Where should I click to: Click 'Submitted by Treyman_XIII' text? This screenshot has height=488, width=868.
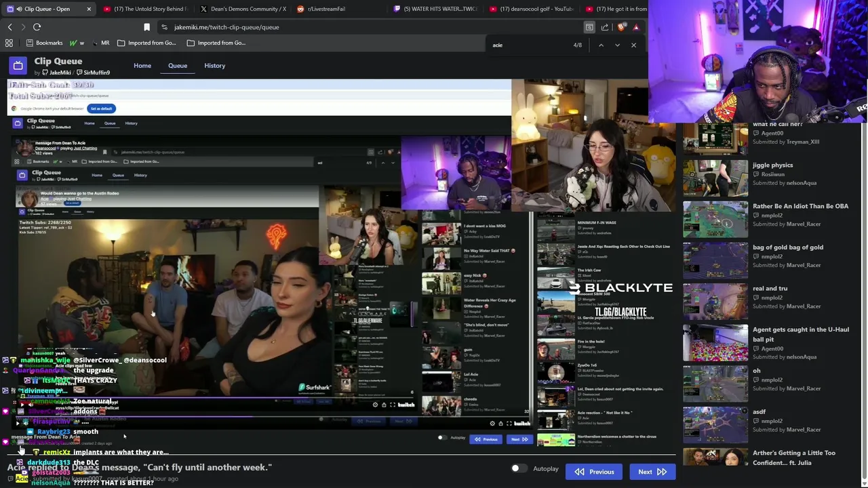pyautogui.click(x=786, y=142)
